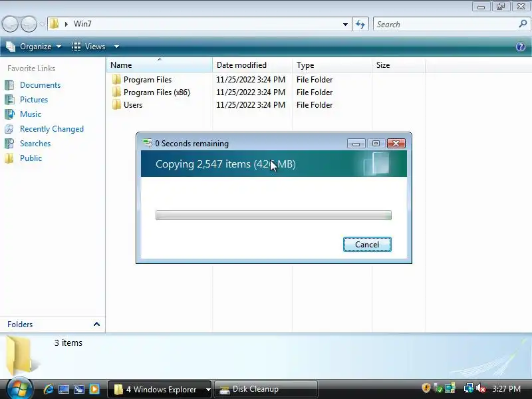Refresh the current folder view
The width and height of the screenshot is (532, 399).
(360, 24)
